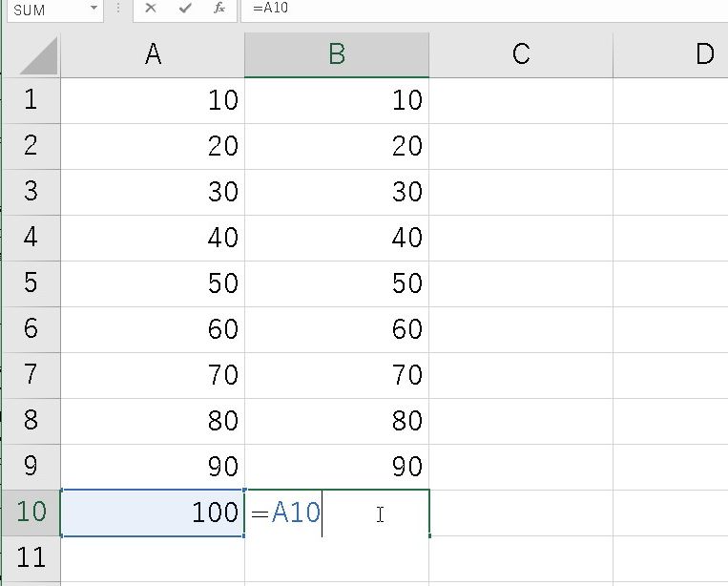Click cell A1 containing 10

point(153,100)
